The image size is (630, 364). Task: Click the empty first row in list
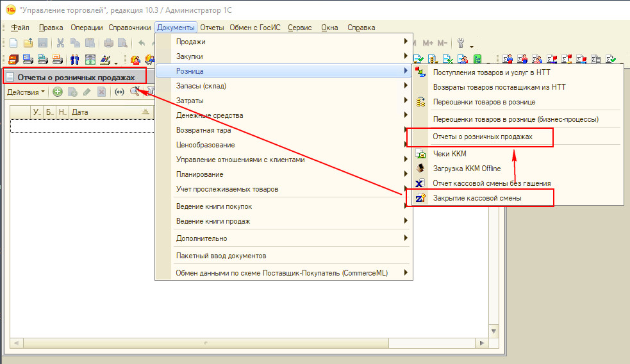(x=82, y=126)
